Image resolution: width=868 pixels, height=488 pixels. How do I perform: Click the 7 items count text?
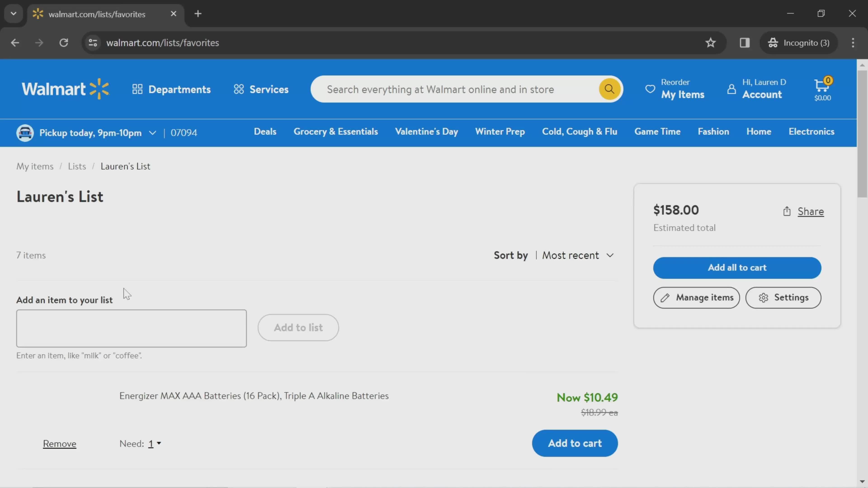click(x=31, y=255)
